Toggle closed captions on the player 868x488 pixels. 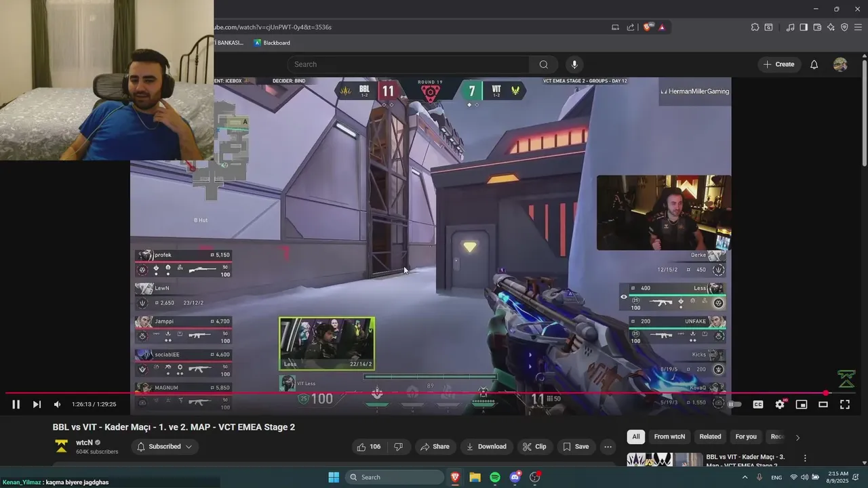(758, 405)
